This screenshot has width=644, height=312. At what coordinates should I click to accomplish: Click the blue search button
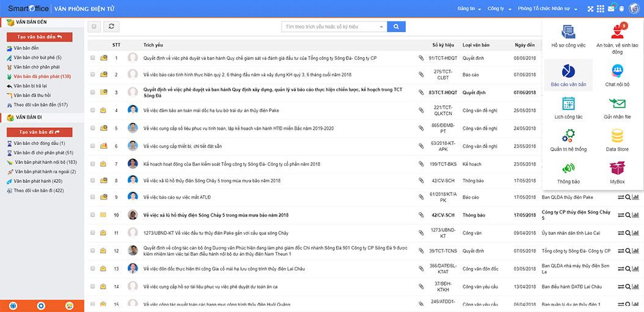pos(397,27)
